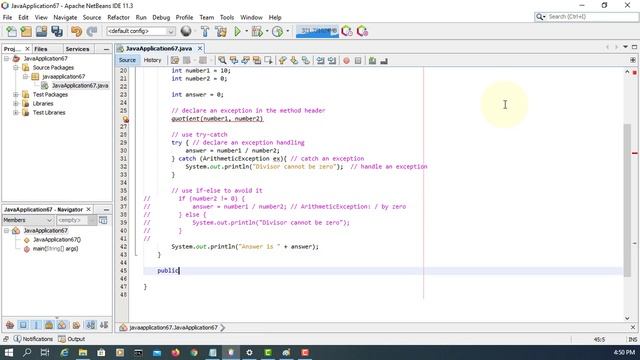Click the Next Bookmark icon in the editor toolbar
Viewport: 640px width, 360px height.
(294, 60)
